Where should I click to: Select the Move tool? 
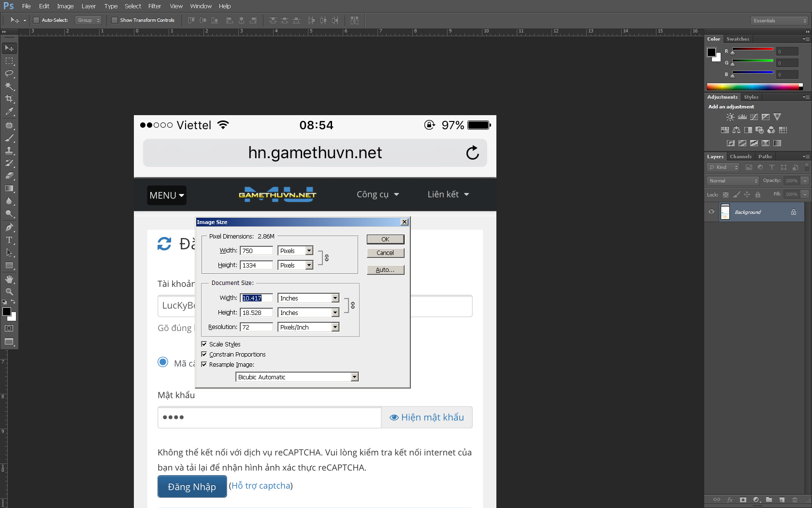pos(9,48)
